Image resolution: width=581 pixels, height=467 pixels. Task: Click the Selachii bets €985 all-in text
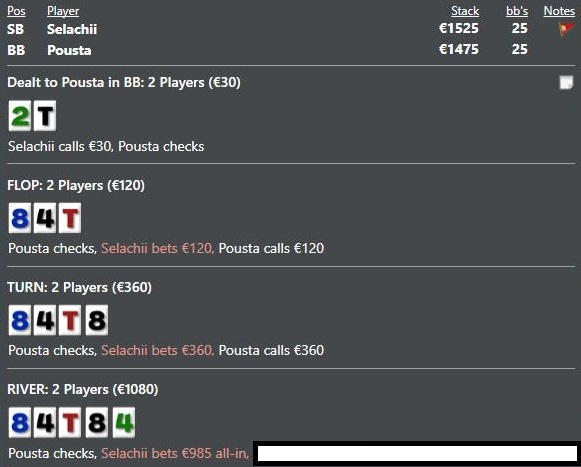pyautogui.click(x=175, y=453)
